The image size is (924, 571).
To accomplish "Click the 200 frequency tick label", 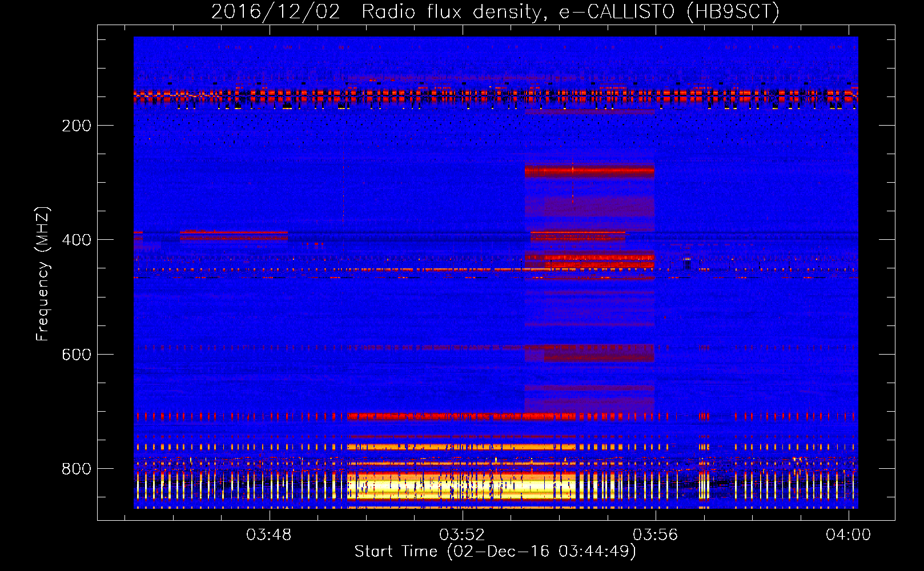I will click(77, 126).
